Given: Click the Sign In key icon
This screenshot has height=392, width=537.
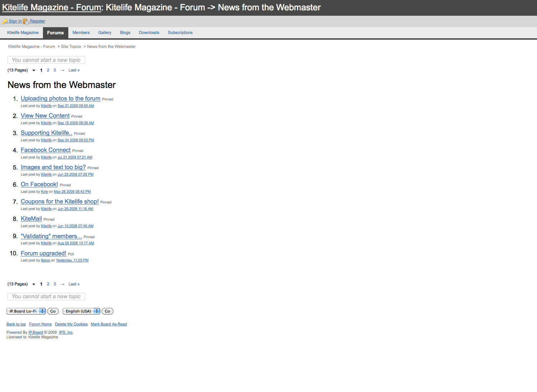Looking at the screenshot, I should click(5, 21).
